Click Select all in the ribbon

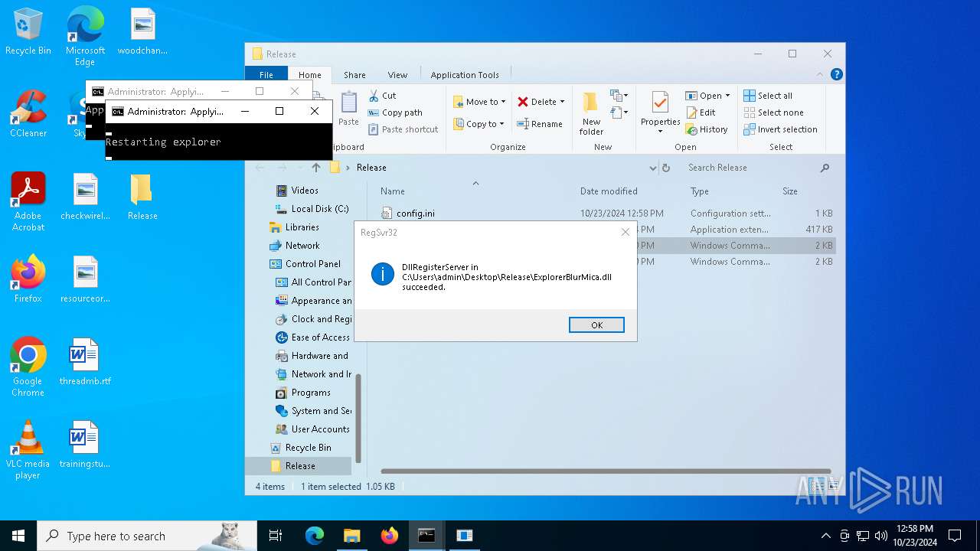coord(768,96)
